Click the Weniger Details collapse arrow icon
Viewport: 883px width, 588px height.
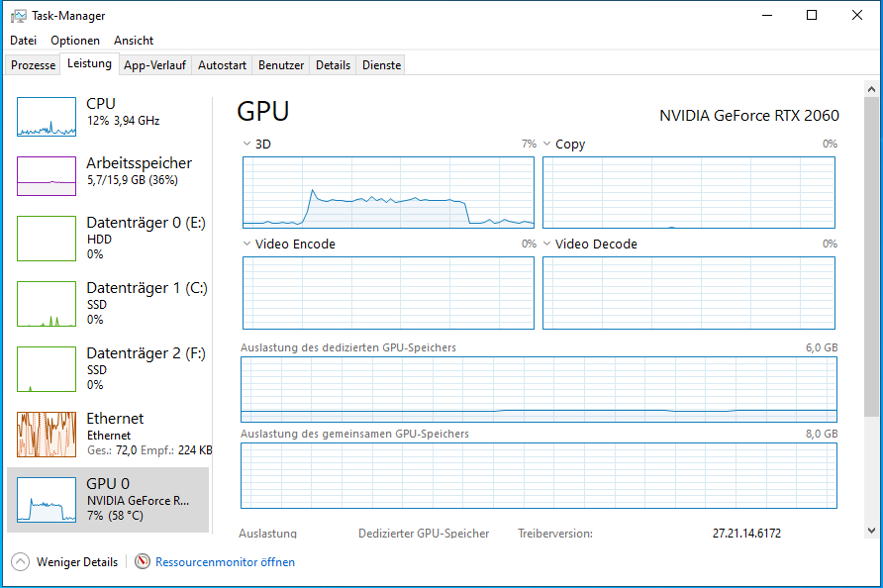tap(21, 561)
